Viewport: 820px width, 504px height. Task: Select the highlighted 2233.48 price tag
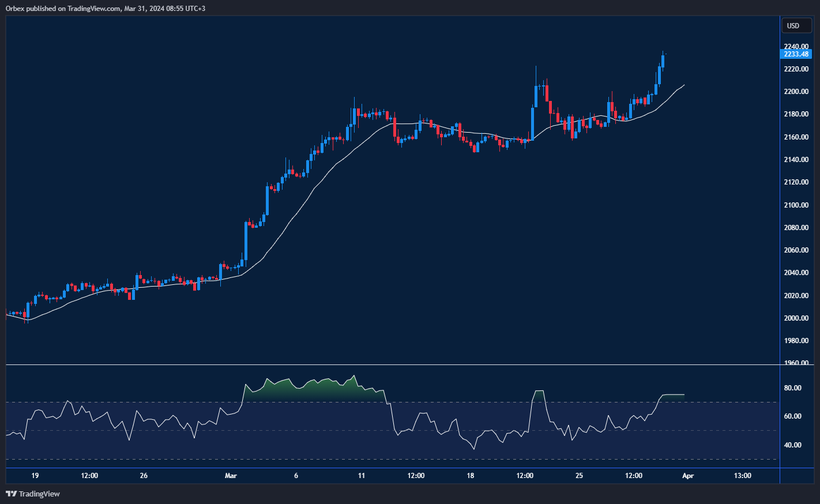pyautogui.click(x=796, y=54)
